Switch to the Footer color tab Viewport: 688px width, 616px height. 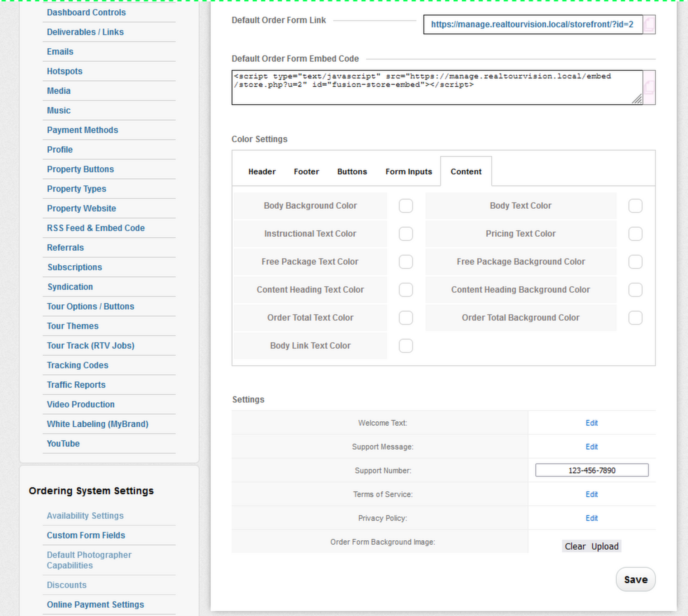[306, 172]
